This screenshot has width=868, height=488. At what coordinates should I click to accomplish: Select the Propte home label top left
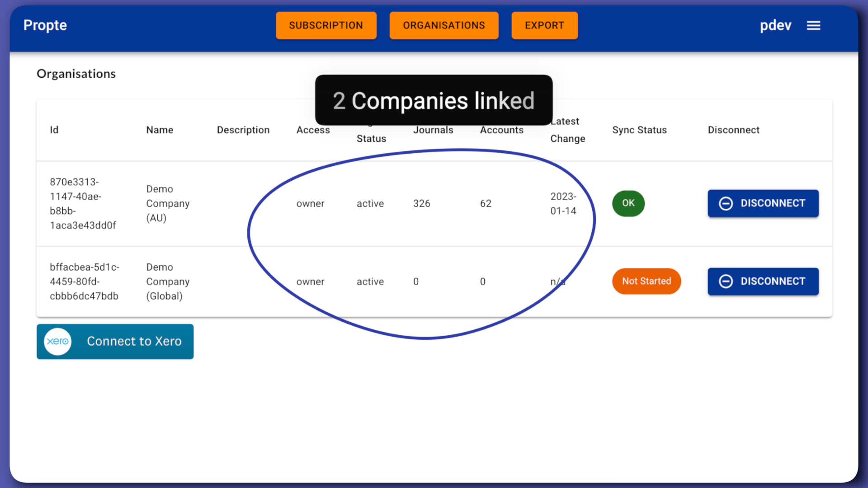click(x=45, y=25)
